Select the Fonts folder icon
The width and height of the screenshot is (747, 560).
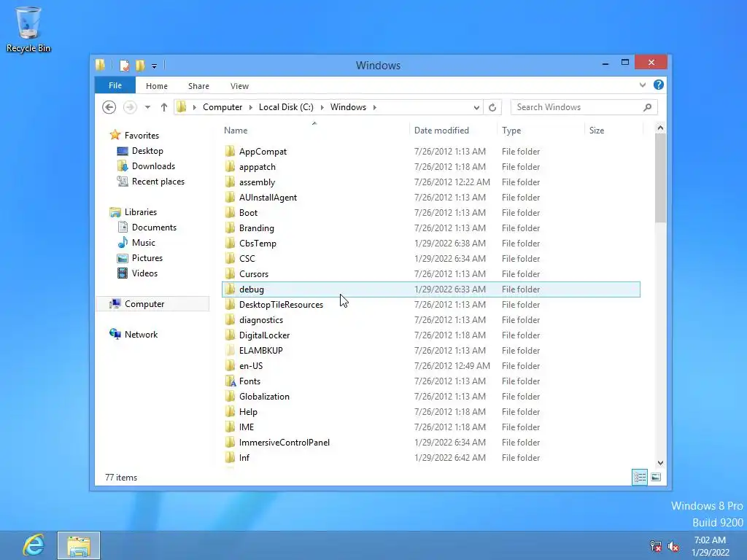pos(230,381)
